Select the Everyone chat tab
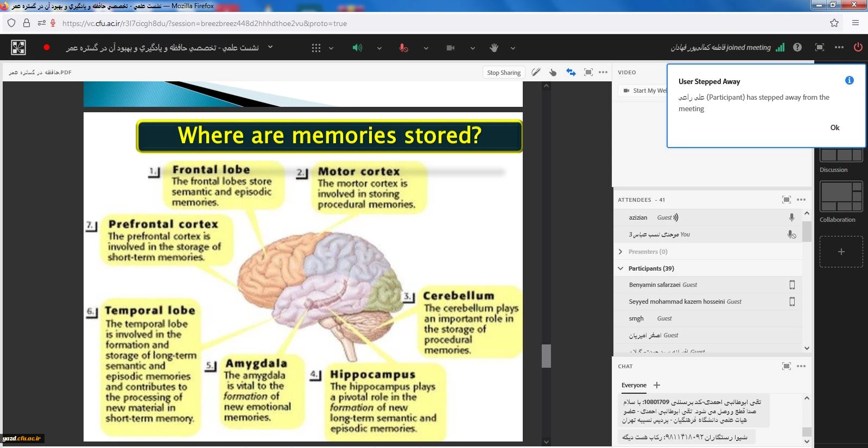Screen dimensions: 868x448 coord(633,385)
